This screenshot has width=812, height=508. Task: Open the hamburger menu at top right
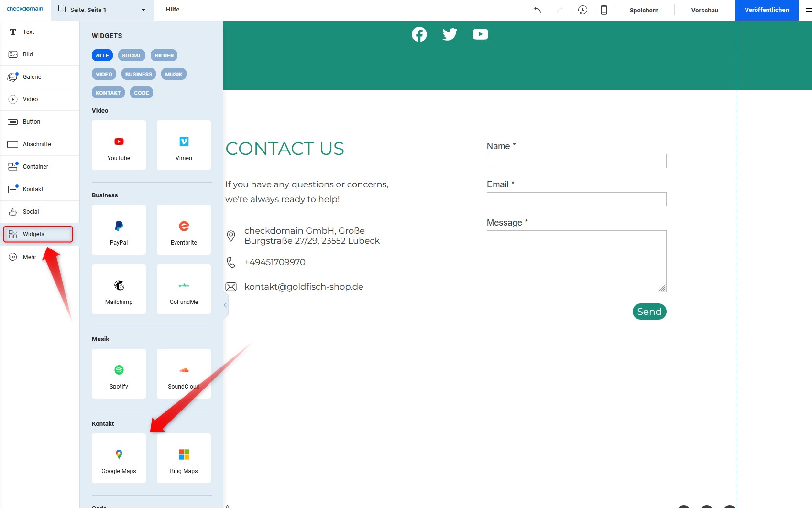[808, 10]
